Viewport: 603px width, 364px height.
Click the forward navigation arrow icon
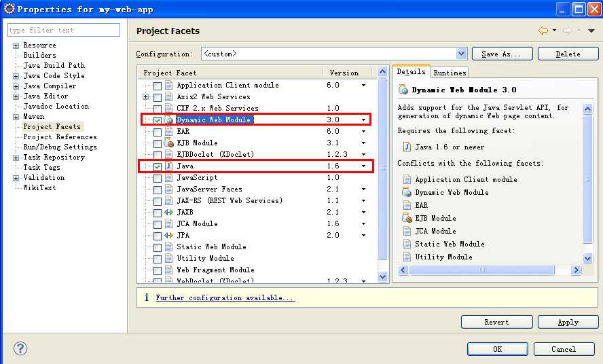[x=567, y=31]
